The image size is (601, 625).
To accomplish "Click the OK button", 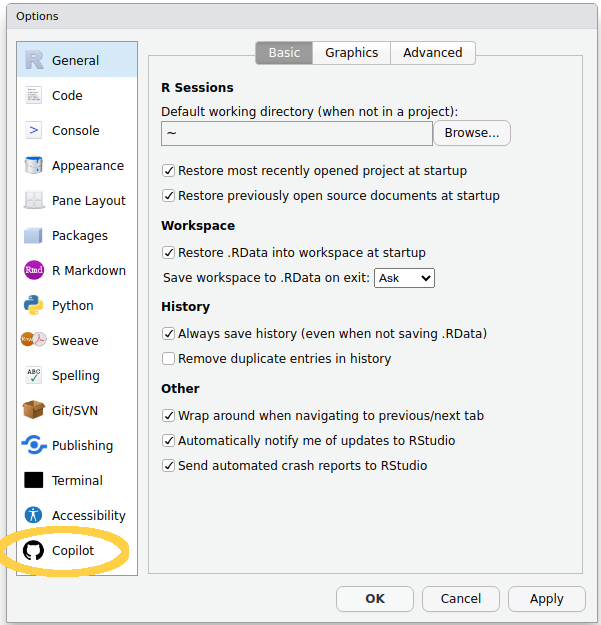I will click(375, 599).
